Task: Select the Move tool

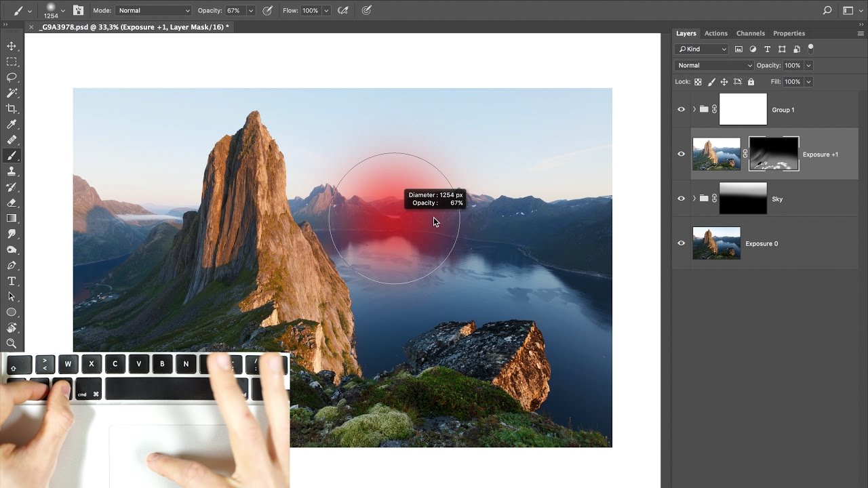Action: (x=12, y=46)
